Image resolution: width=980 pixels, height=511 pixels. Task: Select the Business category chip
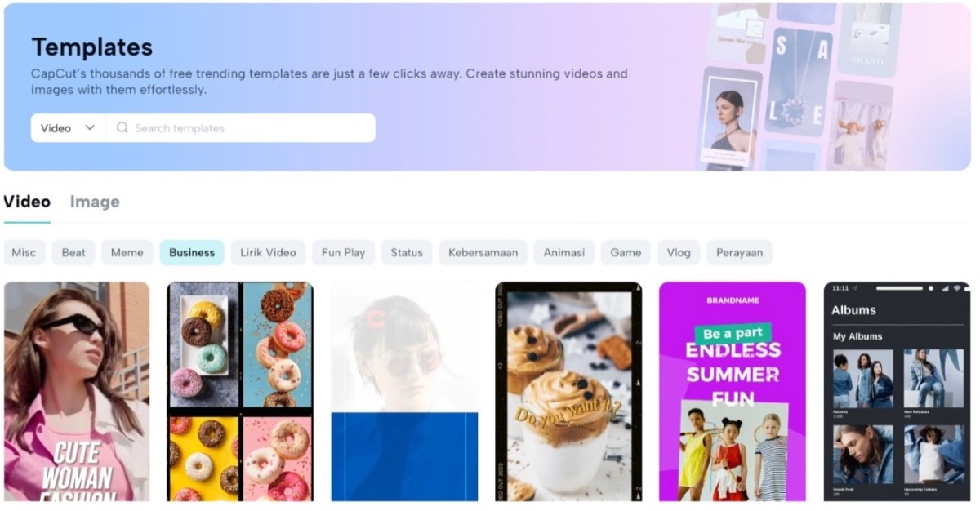pos(192,252)
